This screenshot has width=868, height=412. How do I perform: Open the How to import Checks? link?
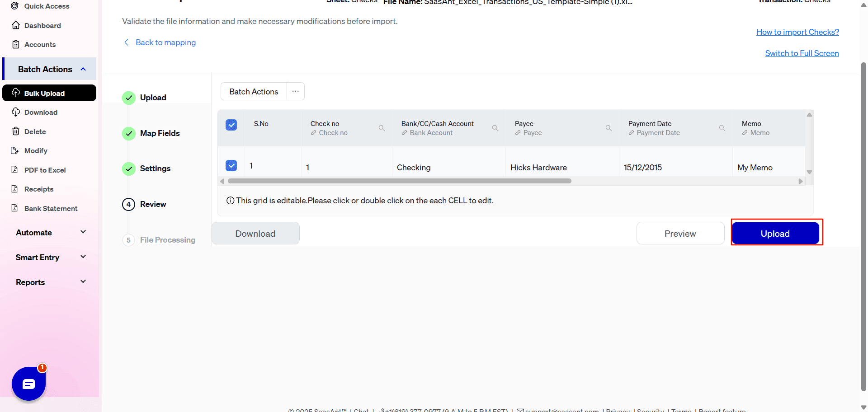point(797,32)
